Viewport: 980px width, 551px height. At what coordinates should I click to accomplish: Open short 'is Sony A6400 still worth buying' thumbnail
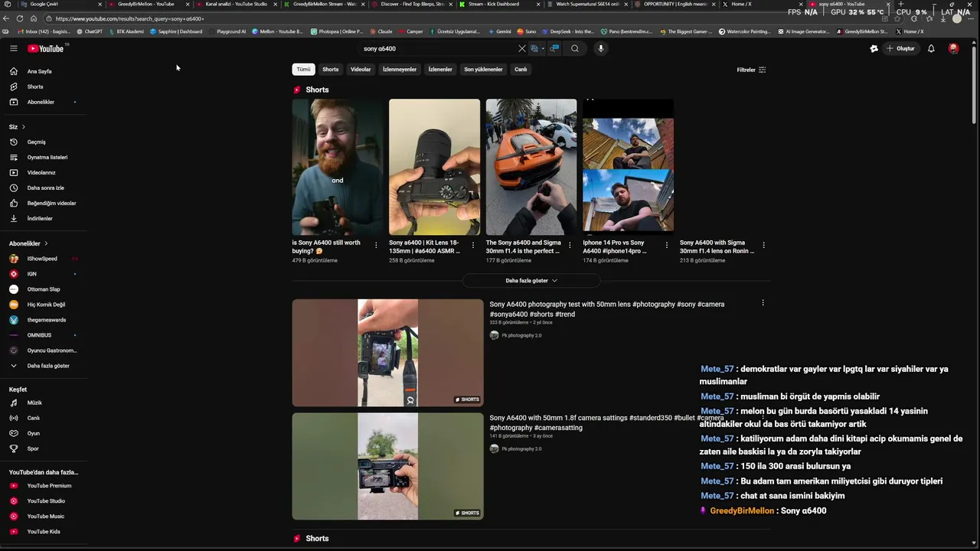(x=338, y=167)
